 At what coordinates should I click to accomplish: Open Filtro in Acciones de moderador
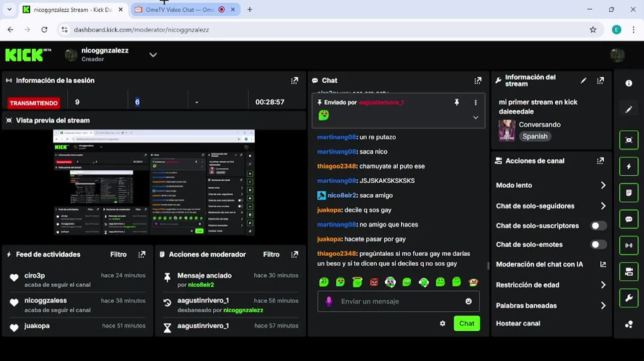(x=271, y=254)
